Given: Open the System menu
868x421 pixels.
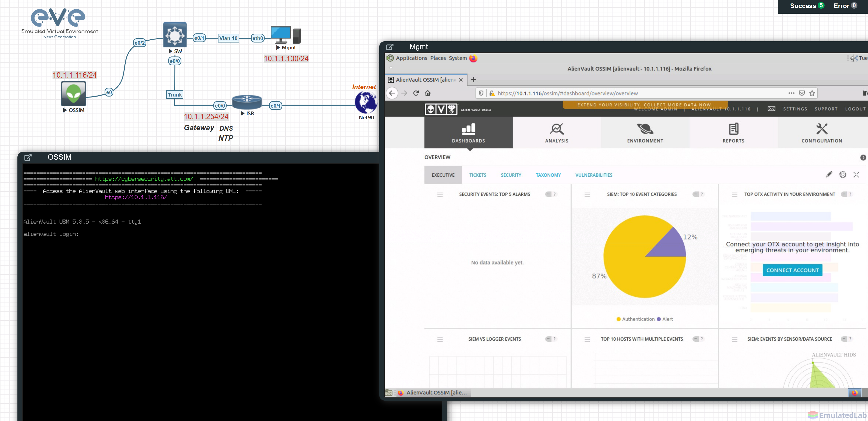Looking at the screenshot, I should point(458,58).
